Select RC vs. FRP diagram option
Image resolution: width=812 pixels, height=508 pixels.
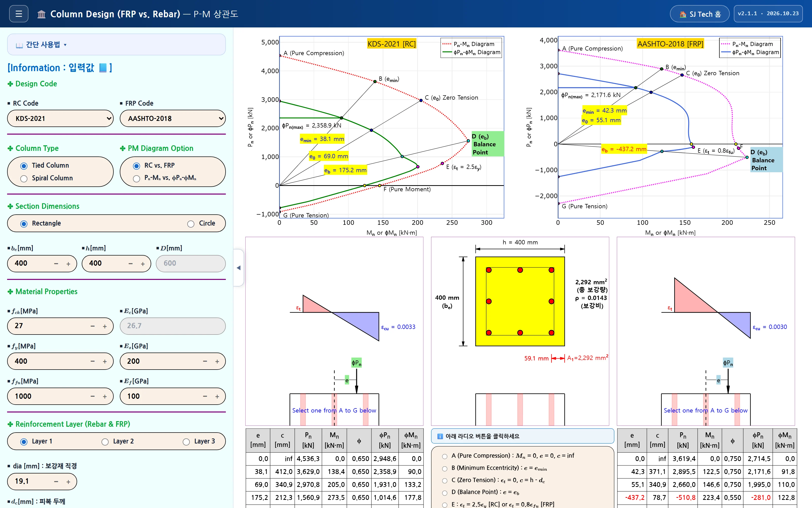pos(136,166)
